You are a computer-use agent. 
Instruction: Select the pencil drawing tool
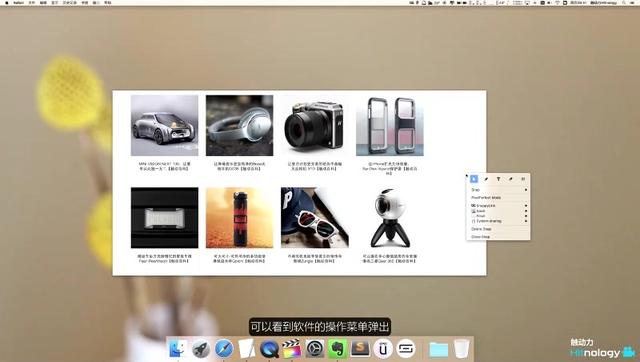point(486,179)
